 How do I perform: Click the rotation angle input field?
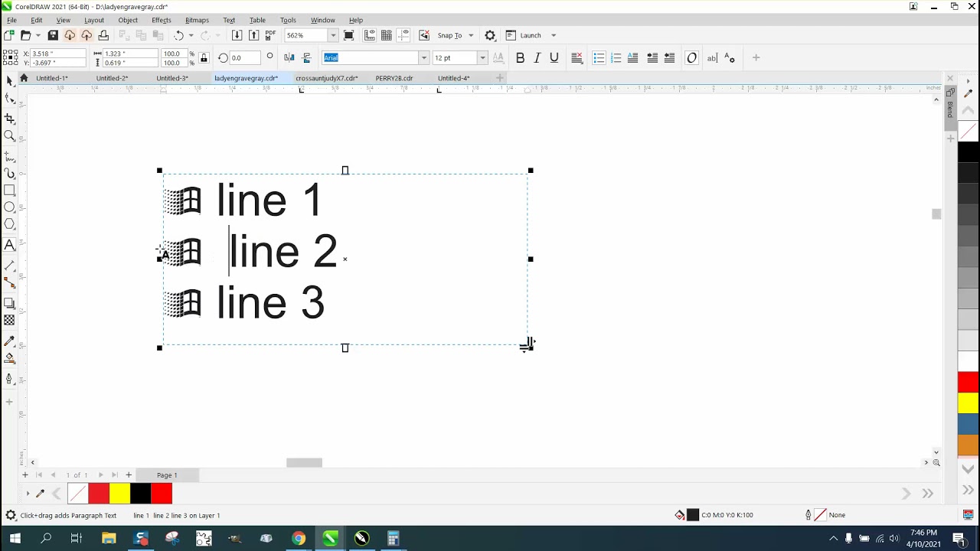pos(245,58)
